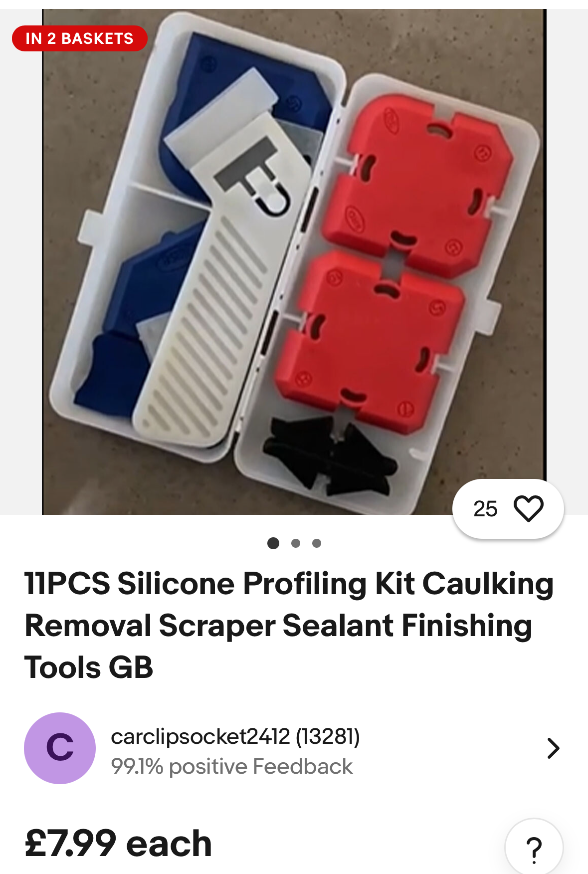
Task: Click the seller feedback score (13281)
Action: click(328, 736)
